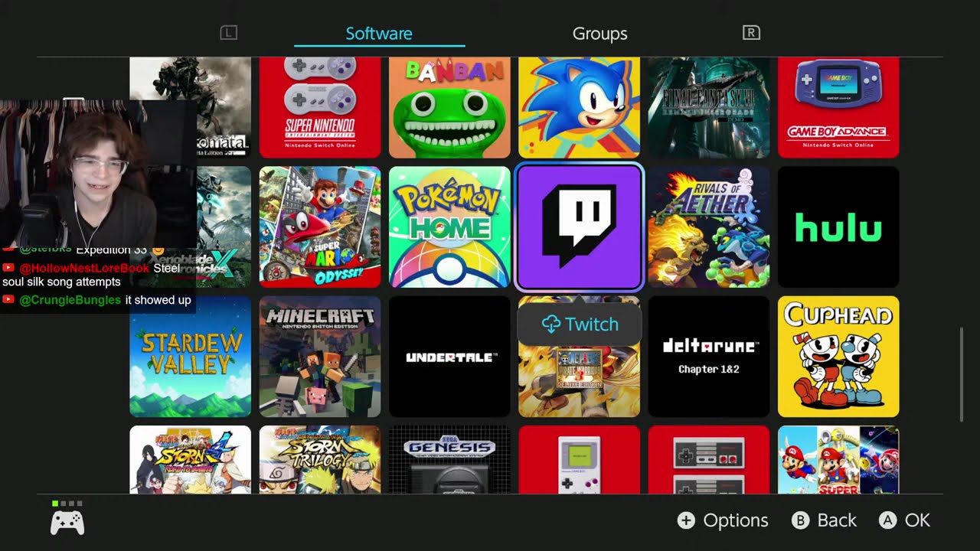Click the software list scrollbar
This screenshot has width=980, height=551.
pos(962,374)
